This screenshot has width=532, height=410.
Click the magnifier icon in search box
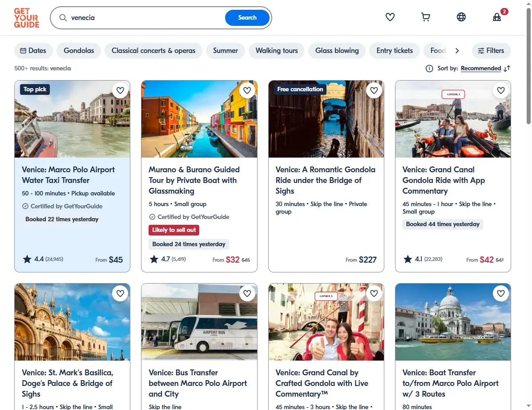(x=63, y=18)
